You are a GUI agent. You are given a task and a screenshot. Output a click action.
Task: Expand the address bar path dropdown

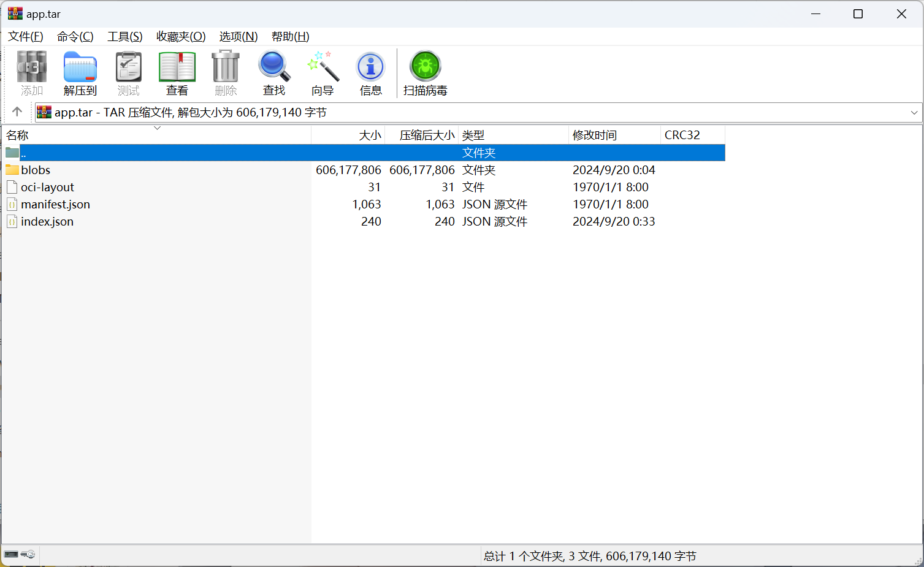tap(914, 113)
